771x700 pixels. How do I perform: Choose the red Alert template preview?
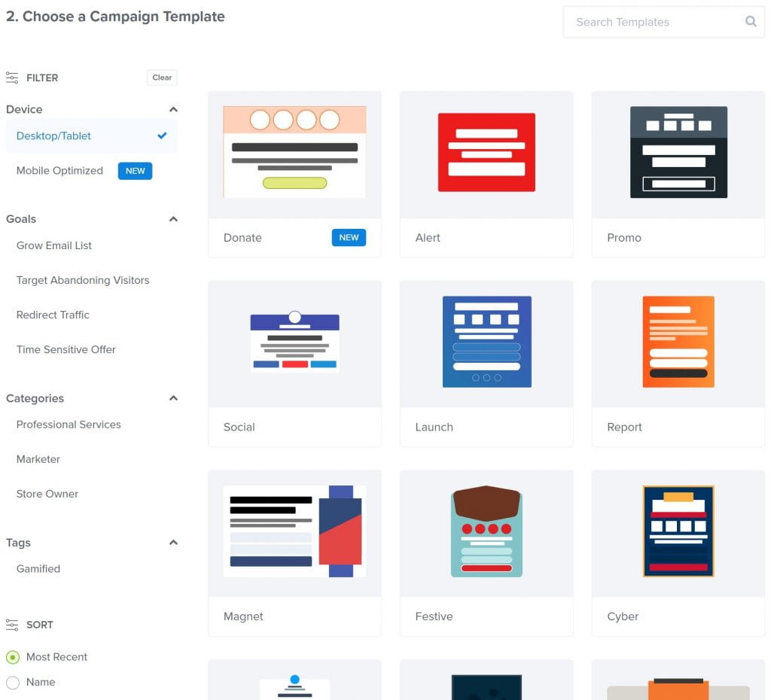coord(486,153)
